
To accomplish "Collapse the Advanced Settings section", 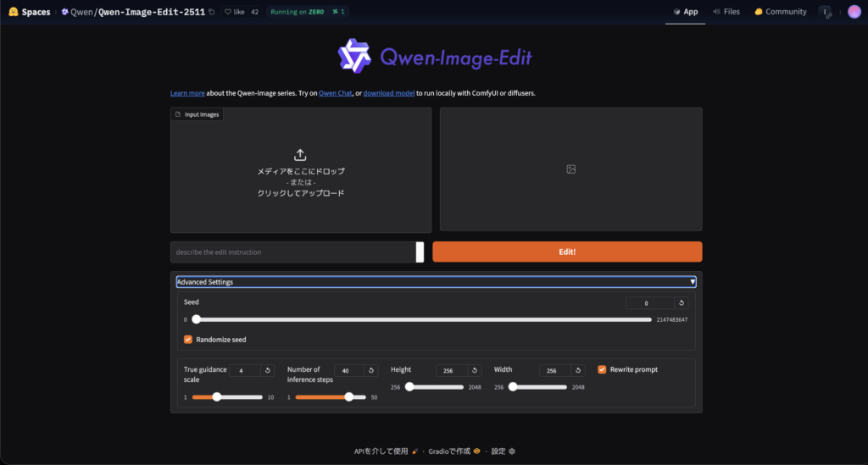I will tap(693, 281).
